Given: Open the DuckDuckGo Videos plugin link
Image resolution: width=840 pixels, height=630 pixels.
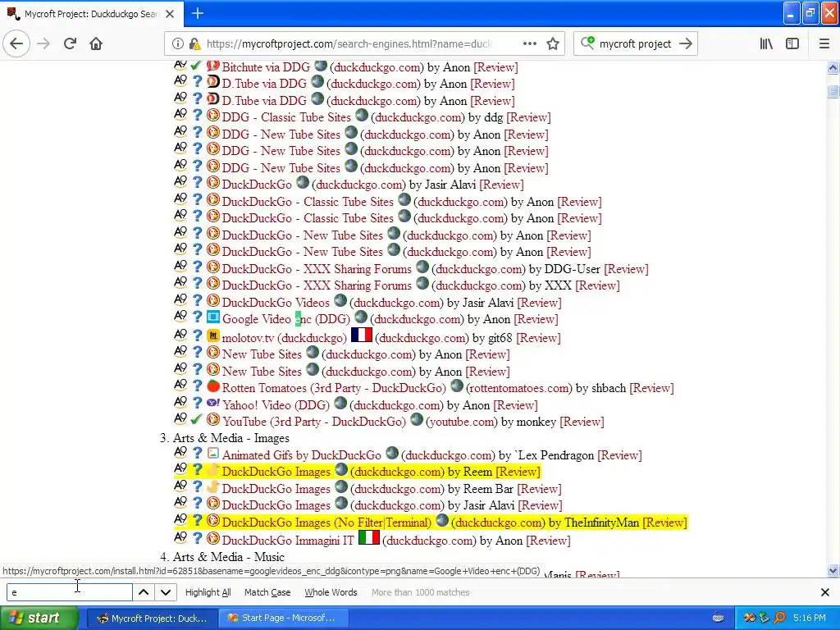Looking at the screenshot, I should click(276, 302).
